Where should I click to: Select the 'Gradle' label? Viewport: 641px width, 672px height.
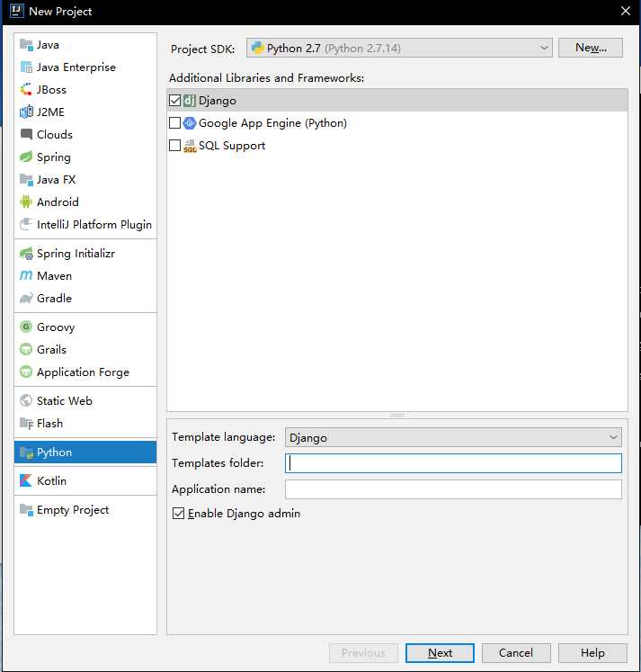(x=54, y=299)
